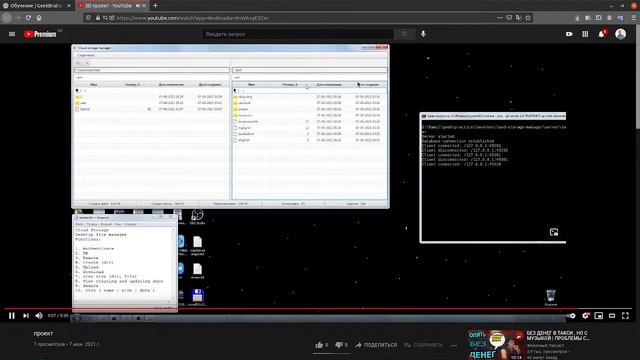Toggle the browser sidebar

598,18
